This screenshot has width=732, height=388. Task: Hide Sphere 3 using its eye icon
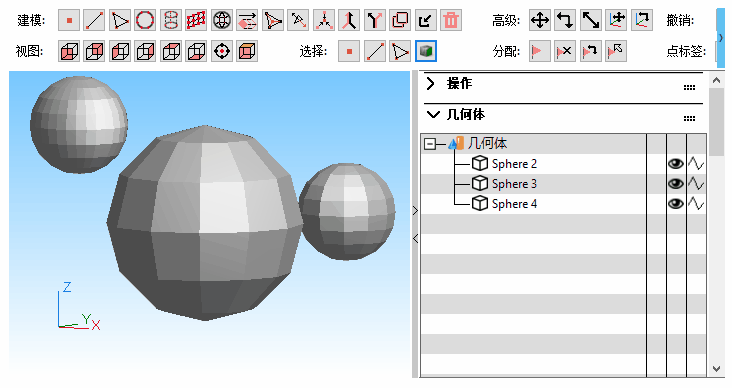[x=676, y=184]
